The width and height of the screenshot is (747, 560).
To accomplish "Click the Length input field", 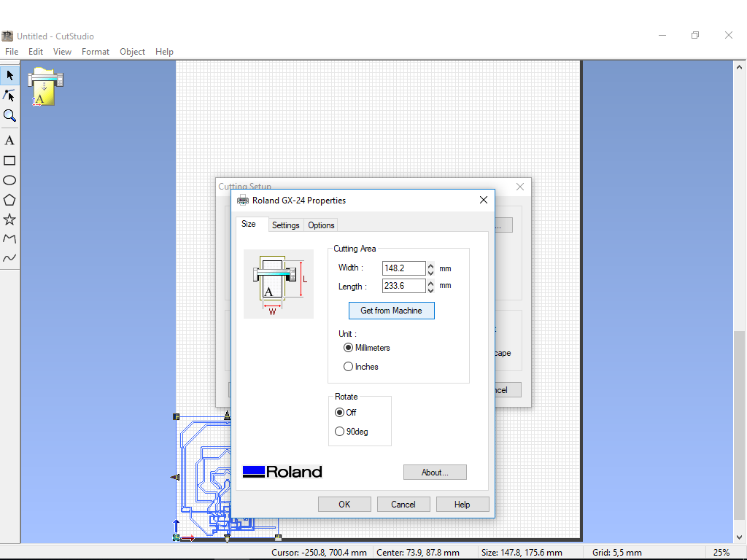I will [x=404, y=286].
